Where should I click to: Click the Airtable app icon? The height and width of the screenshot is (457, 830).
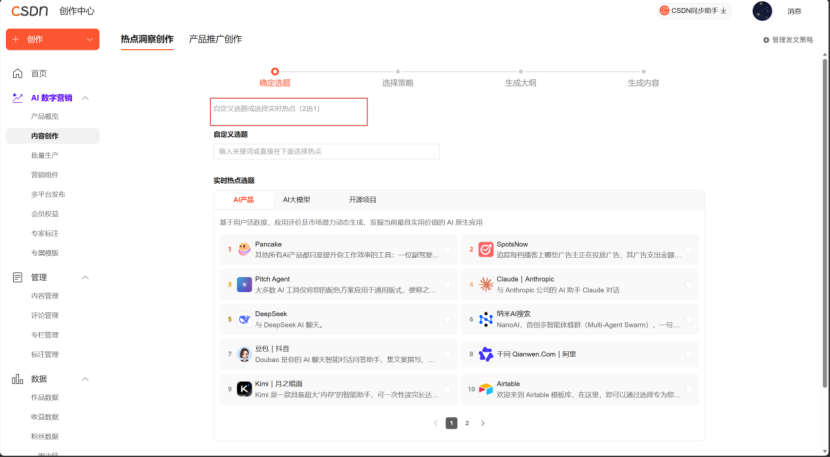click(x=485, y=389)
